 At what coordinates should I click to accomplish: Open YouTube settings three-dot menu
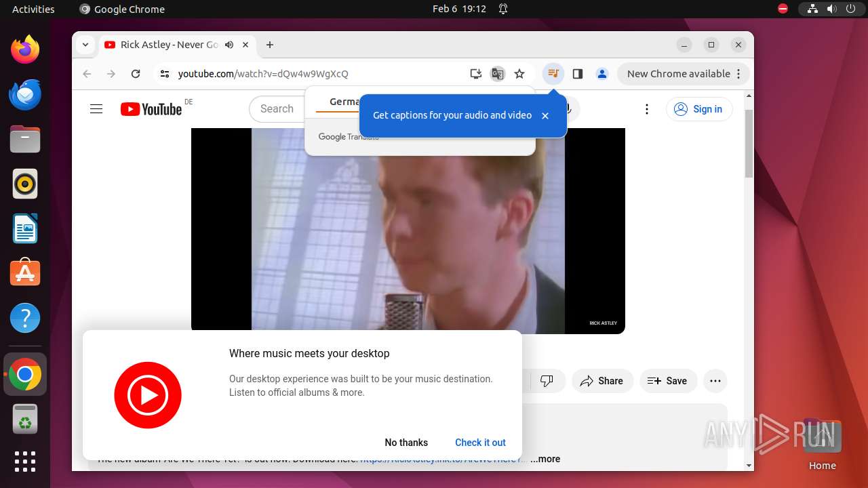pyautogui.click(x=647, y=109)
